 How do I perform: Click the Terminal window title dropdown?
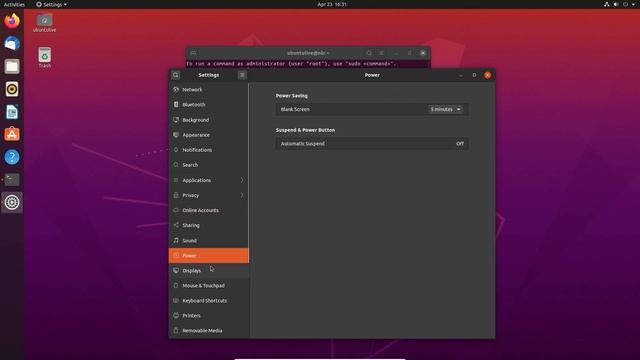pyautogui.click(x=308, y=53)
